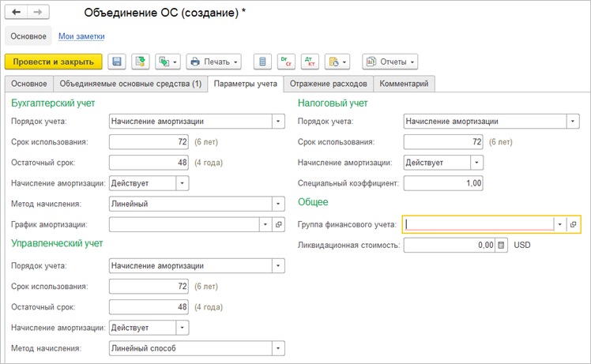This screenshot has height=364, width=591.
Task: Click the open icon beside График амортизации
Action: coord(278,224)
